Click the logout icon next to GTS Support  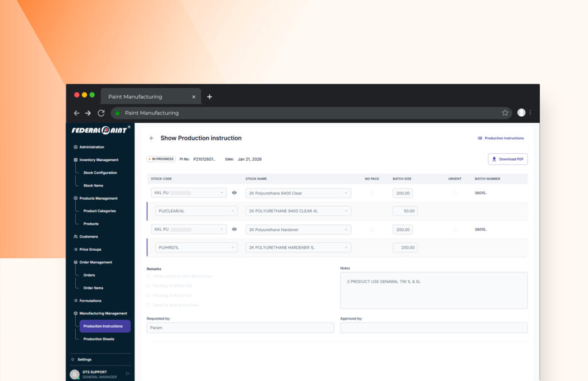127,374
